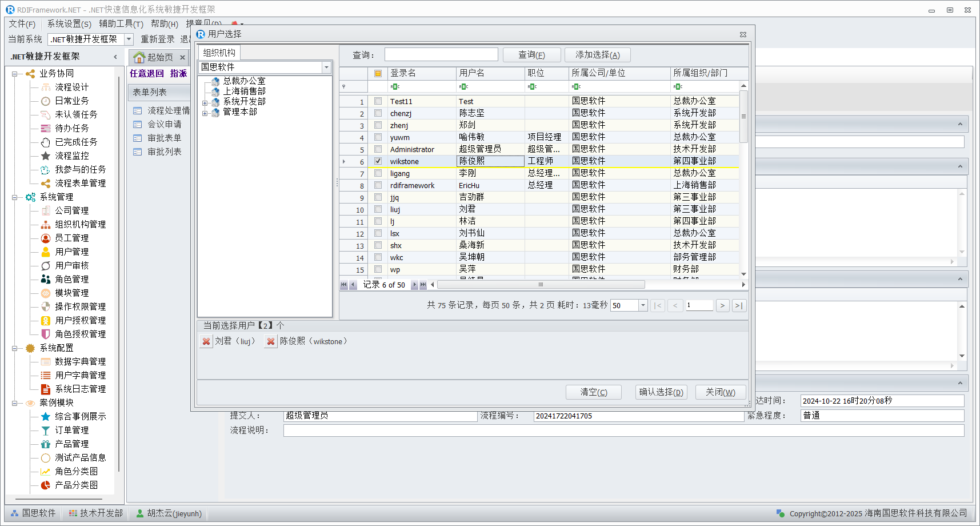The width and height of the screenshot is (980, 526).
Task: Open 流程监控 star icon item
Action: click(x=46, y=156)
